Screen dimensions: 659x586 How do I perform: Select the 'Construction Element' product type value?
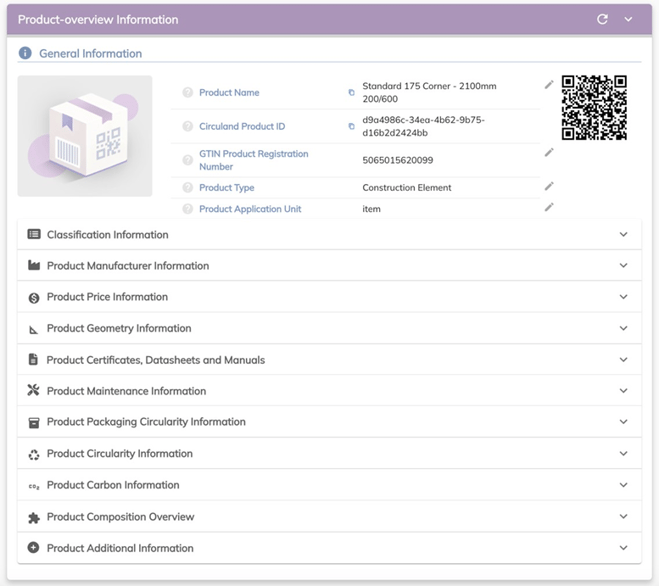coord(407,187)
